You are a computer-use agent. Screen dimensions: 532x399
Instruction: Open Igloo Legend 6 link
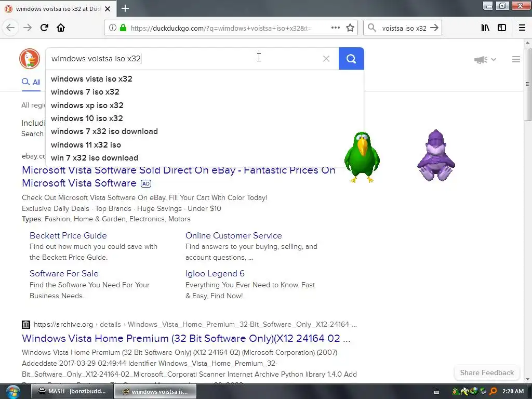pyautogui.click(x=215, y=273)
